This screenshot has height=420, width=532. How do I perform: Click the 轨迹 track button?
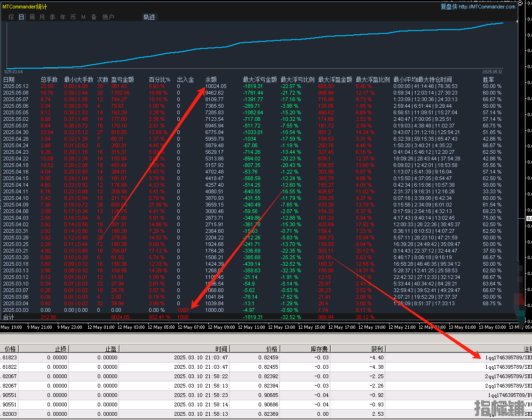tap(149, 17)
